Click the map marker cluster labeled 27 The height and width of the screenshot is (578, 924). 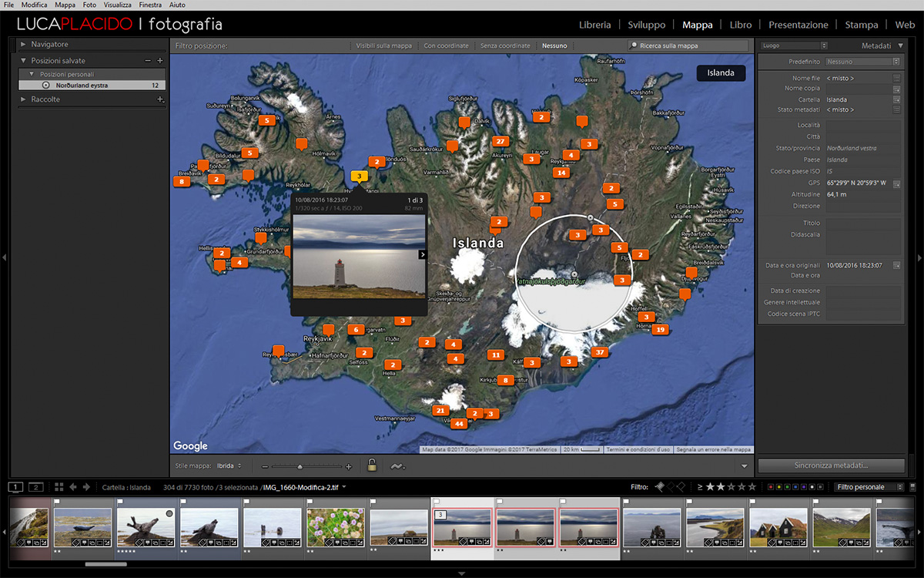coord(500,141)
